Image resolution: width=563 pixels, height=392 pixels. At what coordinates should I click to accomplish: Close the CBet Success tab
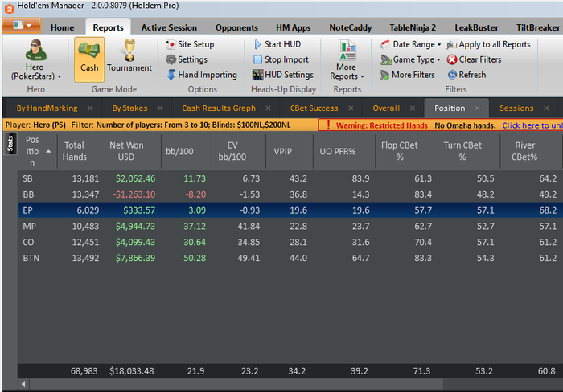click(x=351, y=108)
